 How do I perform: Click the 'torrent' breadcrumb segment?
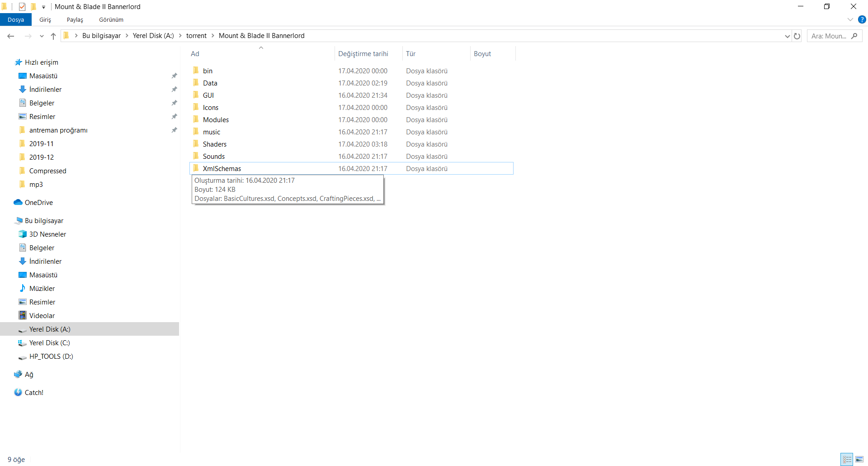click(196, 36)
